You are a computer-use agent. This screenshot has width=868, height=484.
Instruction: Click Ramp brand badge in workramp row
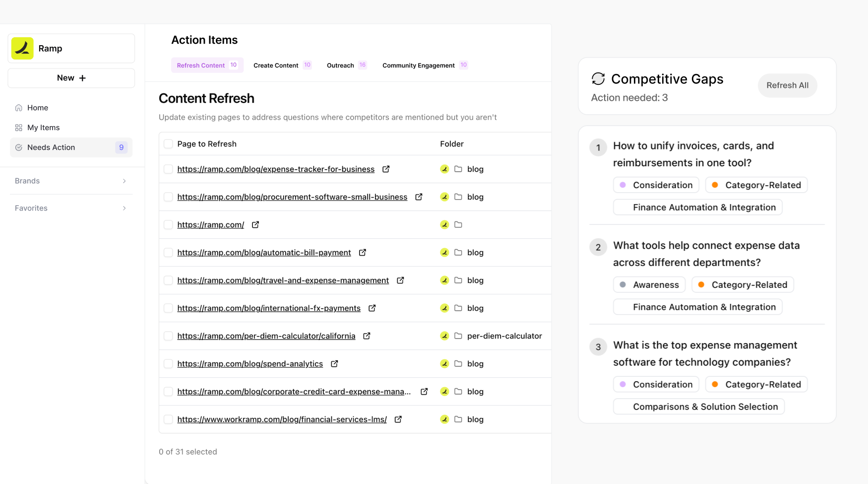pos(444,419)
